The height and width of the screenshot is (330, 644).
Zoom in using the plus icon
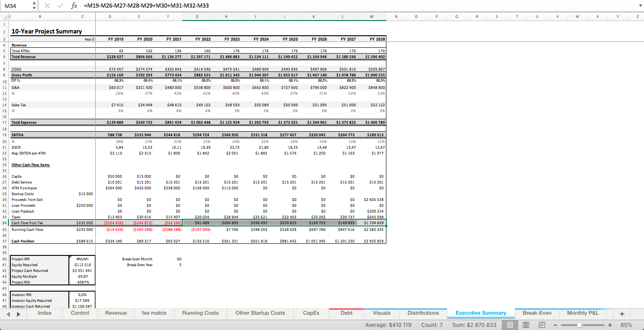(x=610, y=325)
